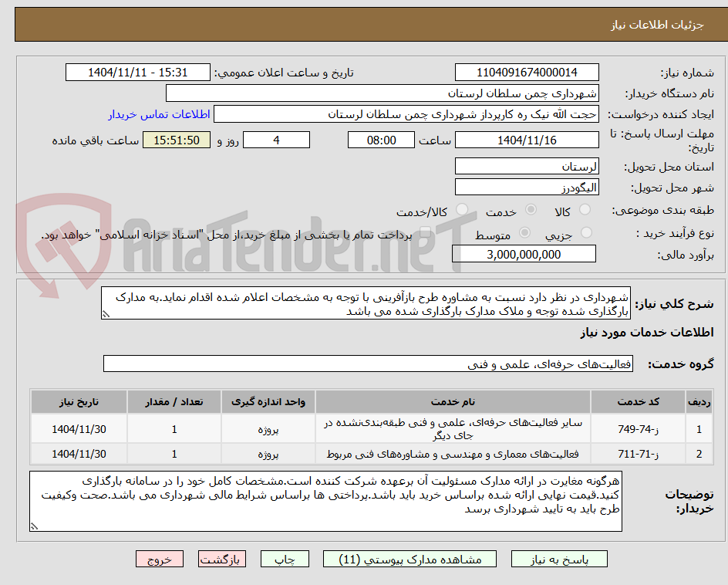Click the واحد اندازه گیری column header
The image size is (728, 585).
268,402
